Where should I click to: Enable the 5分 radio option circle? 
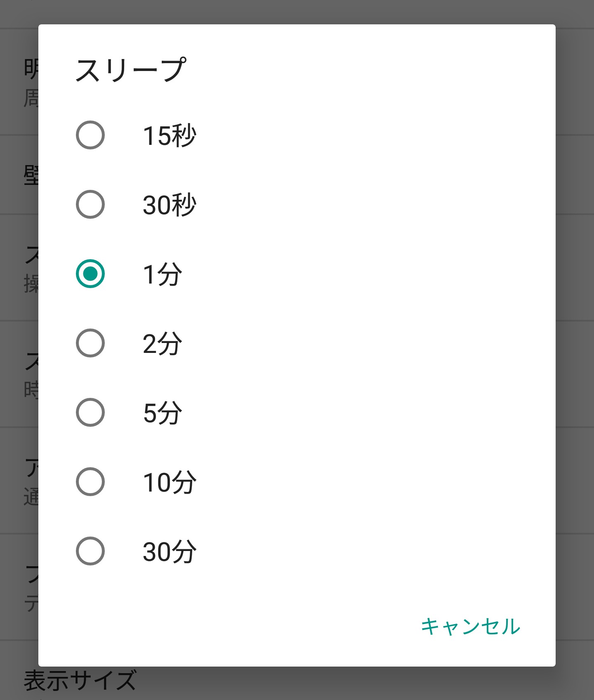click(x=90, y=412)
